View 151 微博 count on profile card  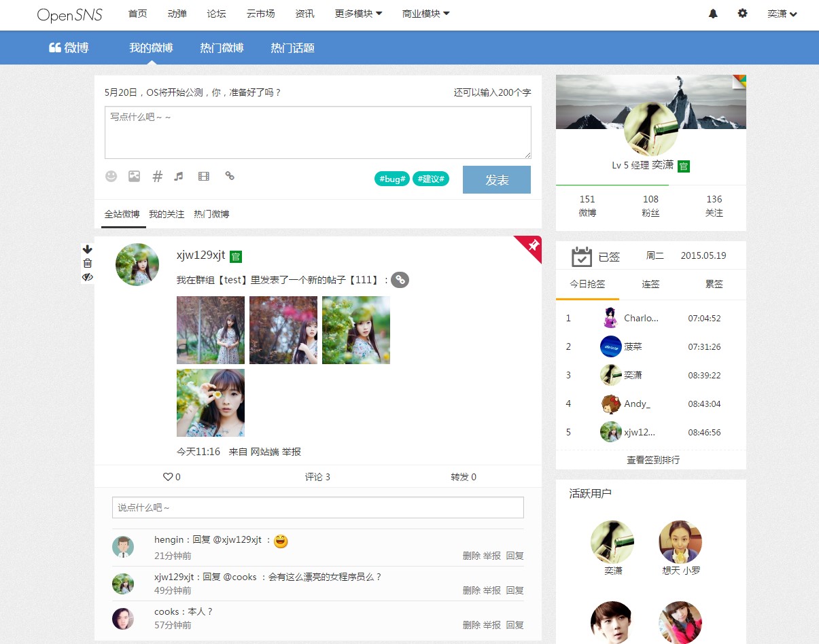587,206
